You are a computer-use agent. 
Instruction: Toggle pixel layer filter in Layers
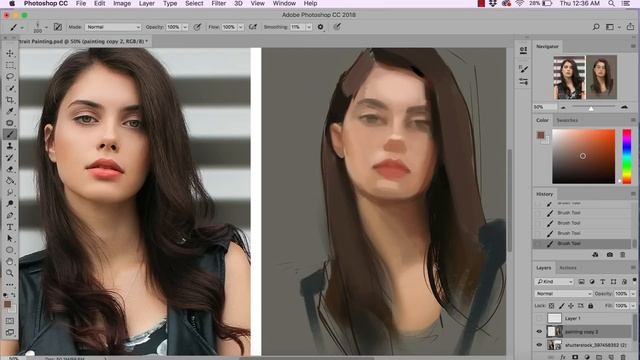click(x=581, y=282)
